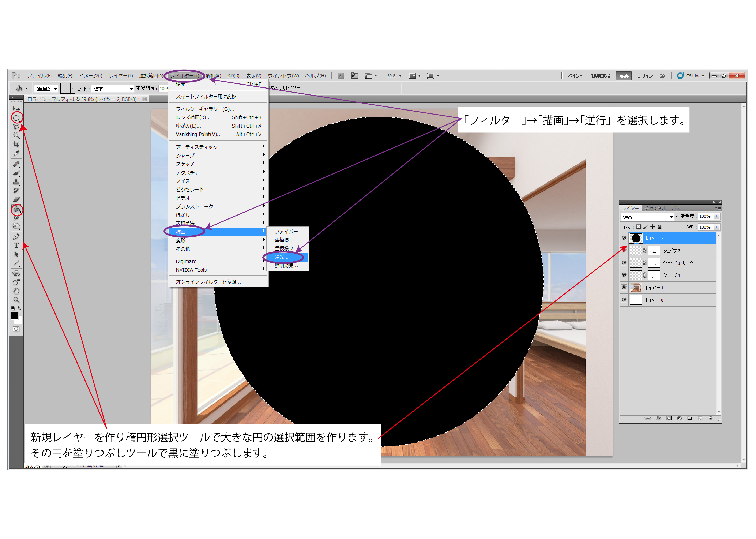Select the Eyedropper tool
756x539 pixels.
click(16, 154)
